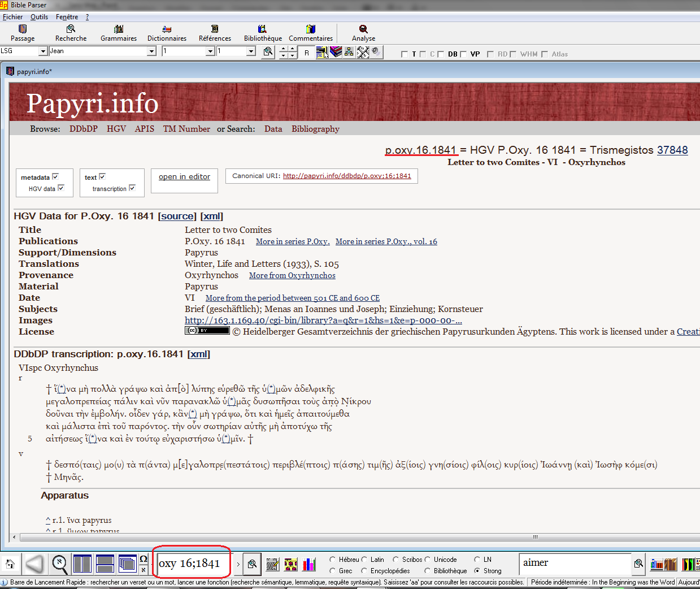Open the Bibliothèque tool
700x589 pixels.
coord(263,33)
